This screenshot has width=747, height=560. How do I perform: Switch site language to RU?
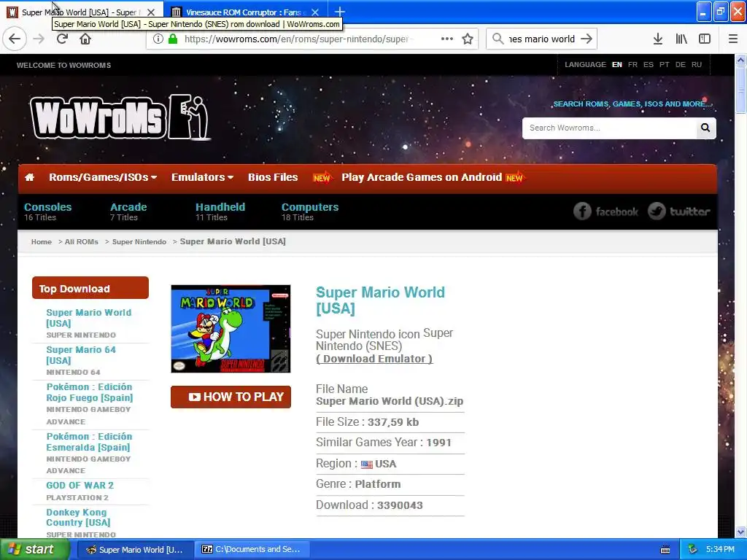(697, 65)
